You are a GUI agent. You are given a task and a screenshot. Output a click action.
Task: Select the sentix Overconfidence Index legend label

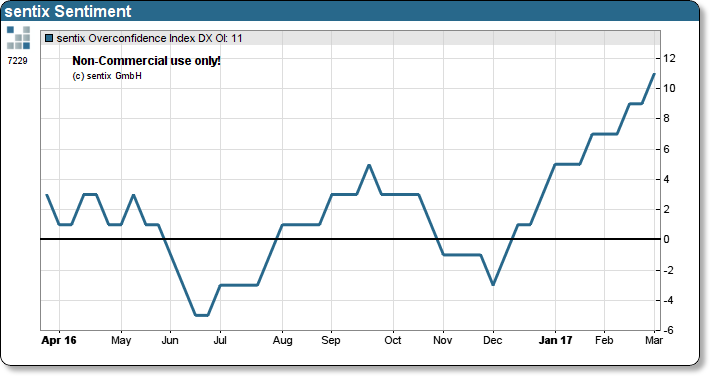(x=149, y=39)
